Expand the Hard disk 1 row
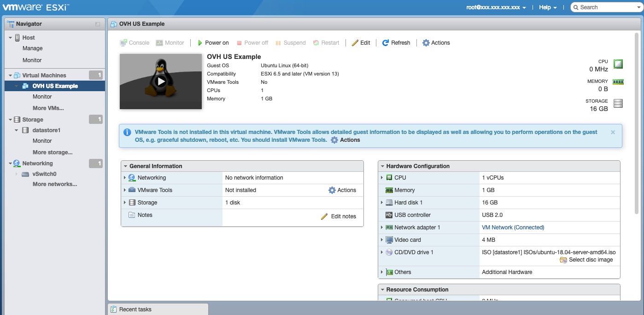 [381, 203]
